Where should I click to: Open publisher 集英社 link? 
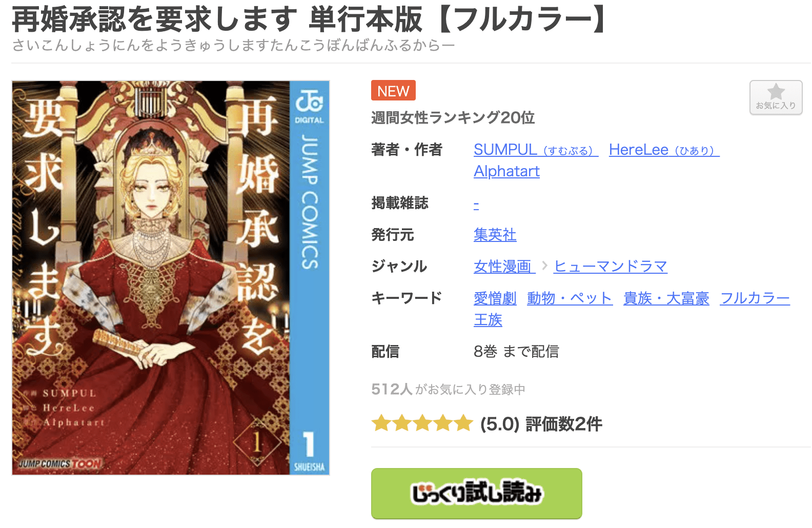click(495, 235)
